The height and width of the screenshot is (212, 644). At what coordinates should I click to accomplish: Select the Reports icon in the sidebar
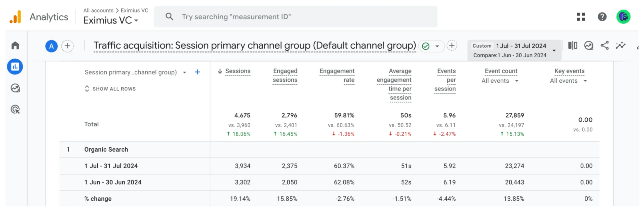pos(15,67)
